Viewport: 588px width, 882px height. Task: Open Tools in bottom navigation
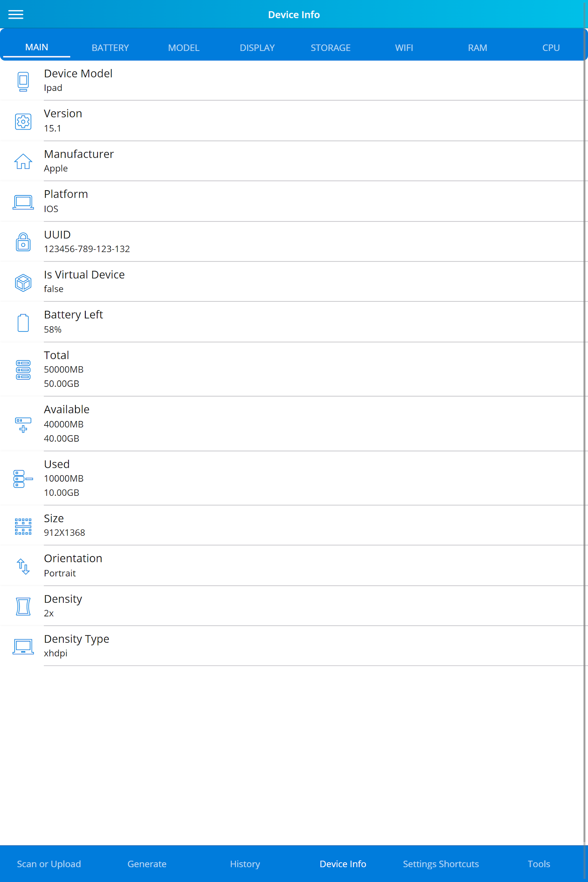539,864
